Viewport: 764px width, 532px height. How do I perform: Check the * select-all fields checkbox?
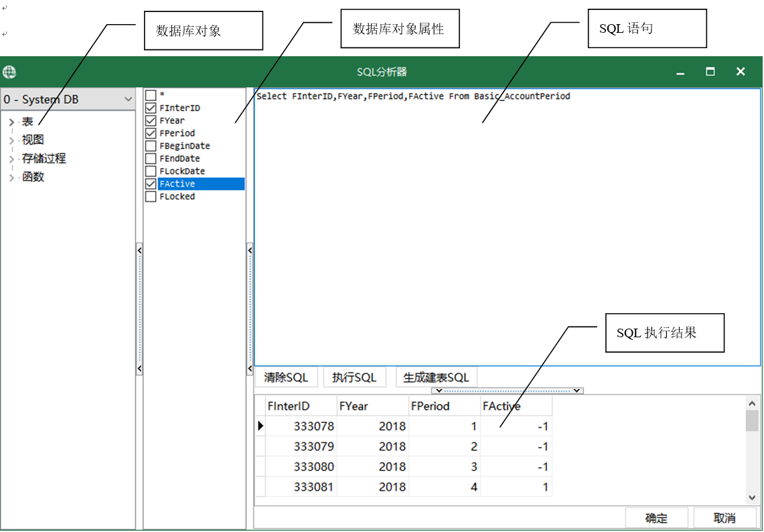pos(151,95)
